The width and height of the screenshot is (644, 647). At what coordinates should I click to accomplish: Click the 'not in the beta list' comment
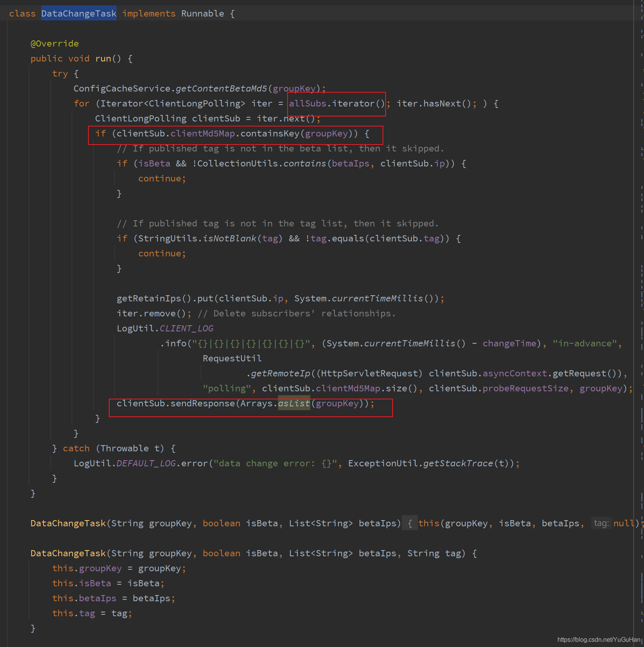pos(281,148)
